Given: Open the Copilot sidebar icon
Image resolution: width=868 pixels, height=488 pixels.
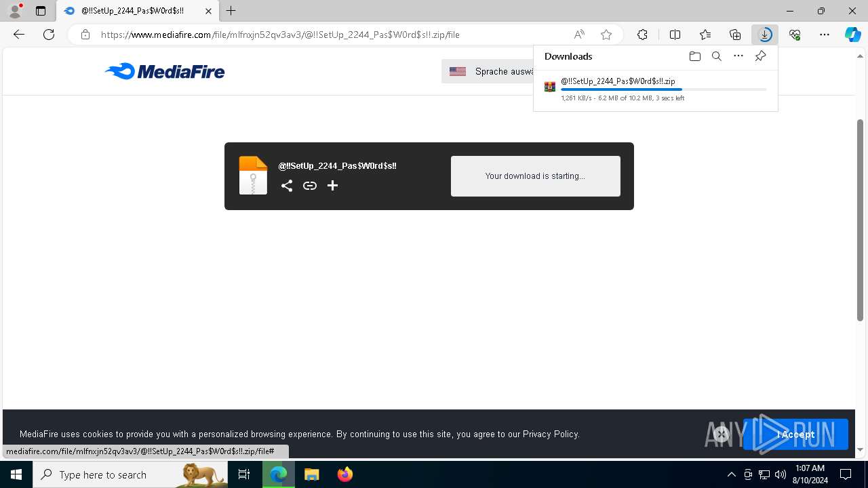Looking at the screenshot, I should coord(853,35).
